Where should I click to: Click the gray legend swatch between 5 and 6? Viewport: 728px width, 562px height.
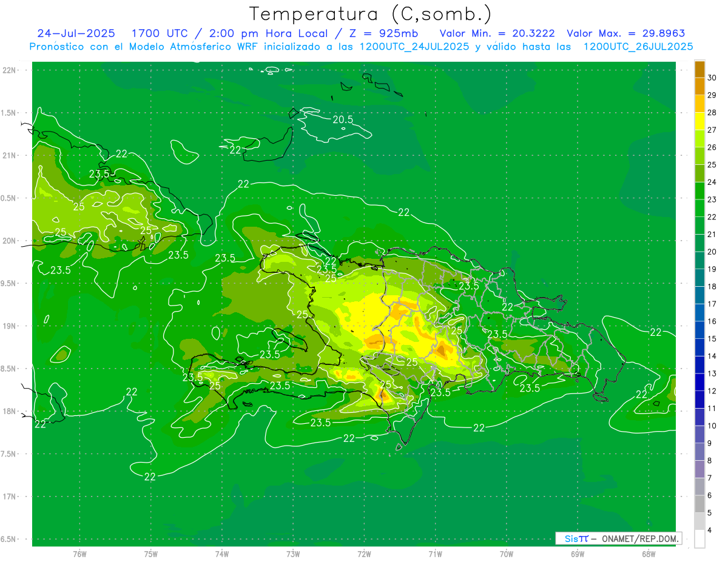point(699,504)
